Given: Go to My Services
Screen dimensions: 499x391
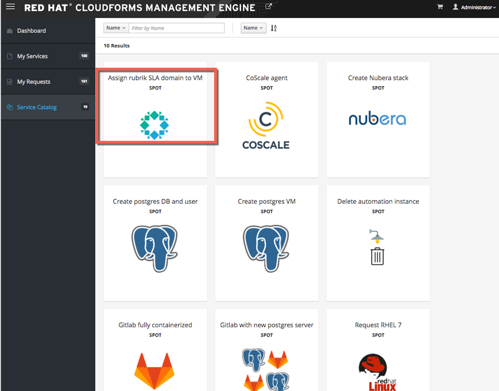Looking at the screenshot, I should 32,56.
